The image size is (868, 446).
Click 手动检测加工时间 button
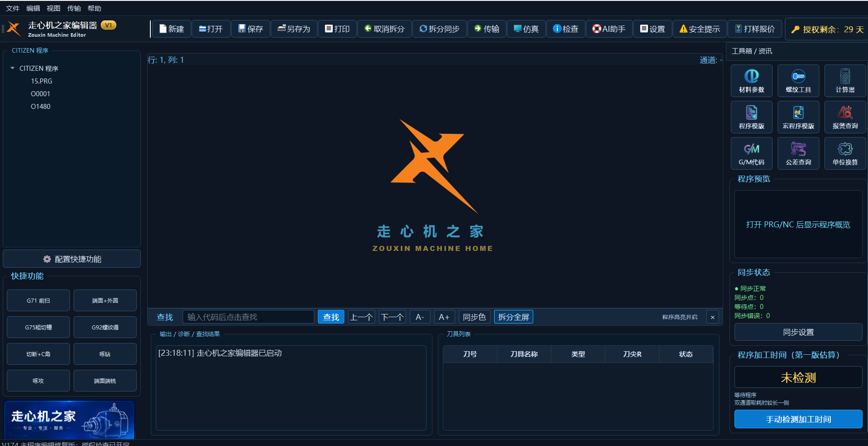coord(799,419)
